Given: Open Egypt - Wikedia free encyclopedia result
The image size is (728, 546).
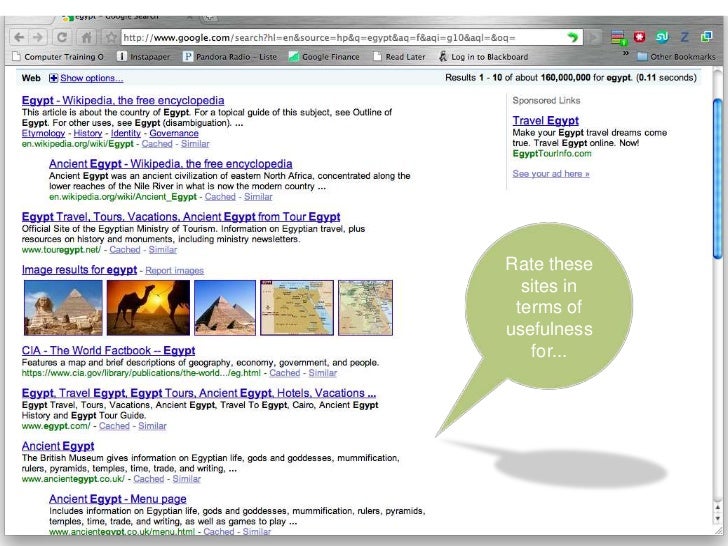Looking at the screenshot, I should [x=123, y=100].
